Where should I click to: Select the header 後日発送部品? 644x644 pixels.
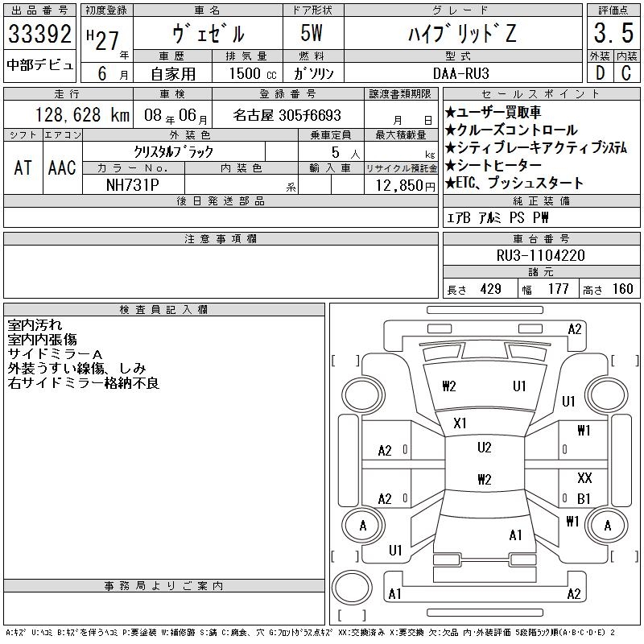coord(221,200)
